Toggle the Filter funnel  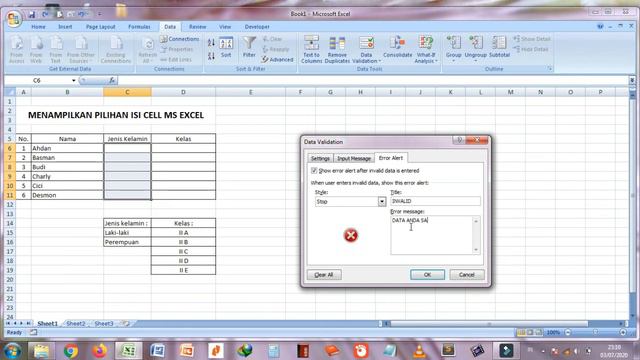tap(249, 47)
